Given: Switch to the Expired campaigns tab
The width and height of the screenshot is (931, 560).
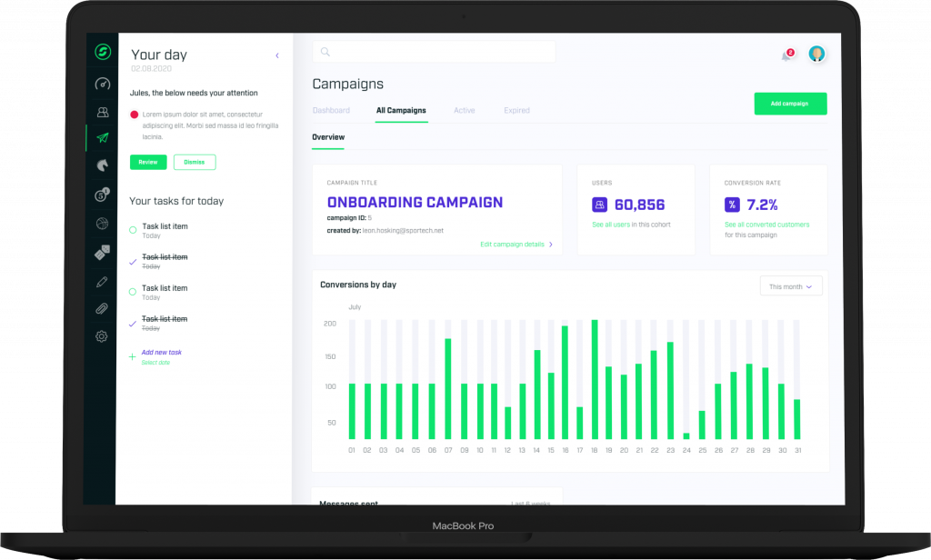Looking at the screenshot, I should tap(516, 111).
